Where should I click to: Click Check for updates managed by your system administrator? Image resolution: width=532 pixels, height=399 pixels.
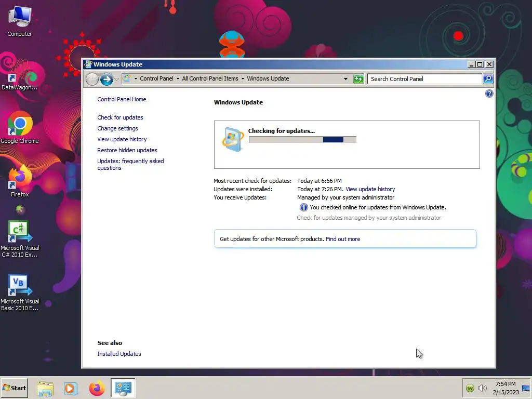[369, 218]
